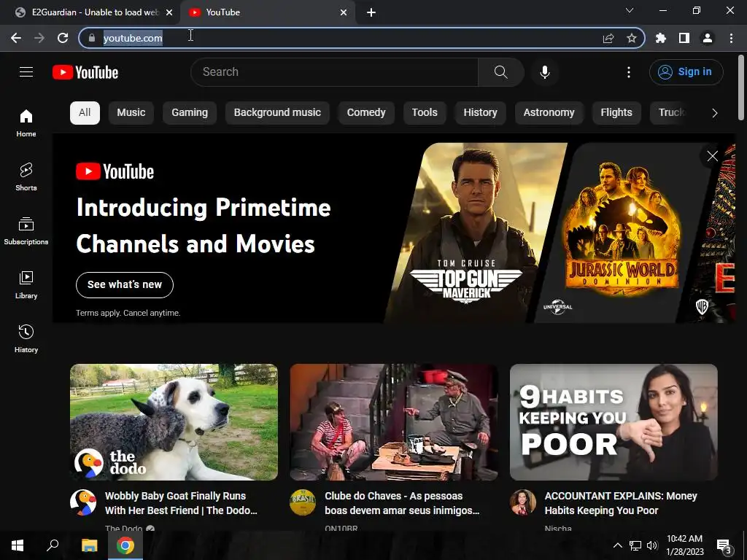The width and height of the screenshot is (747, 560).
Task: Toggle Chrome side panel icon
Action: click(x=684, y=38)
